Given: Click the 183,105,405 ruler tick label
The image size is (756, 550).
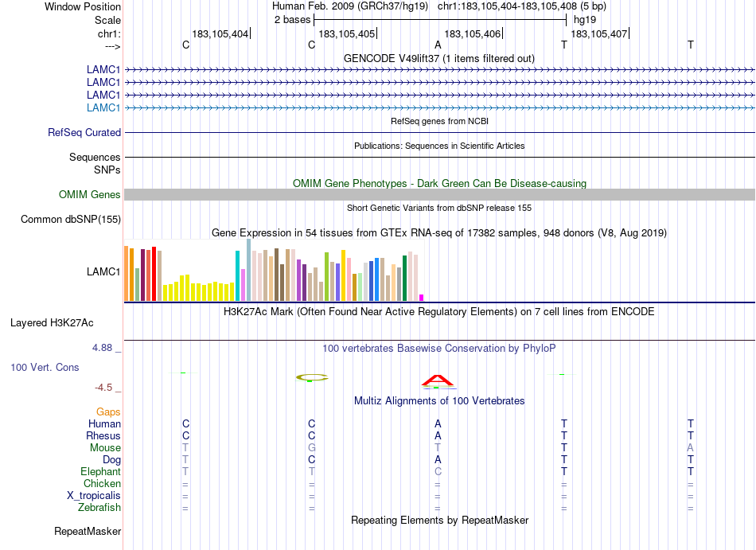Looking at the screenshot, I should (347, 33).
